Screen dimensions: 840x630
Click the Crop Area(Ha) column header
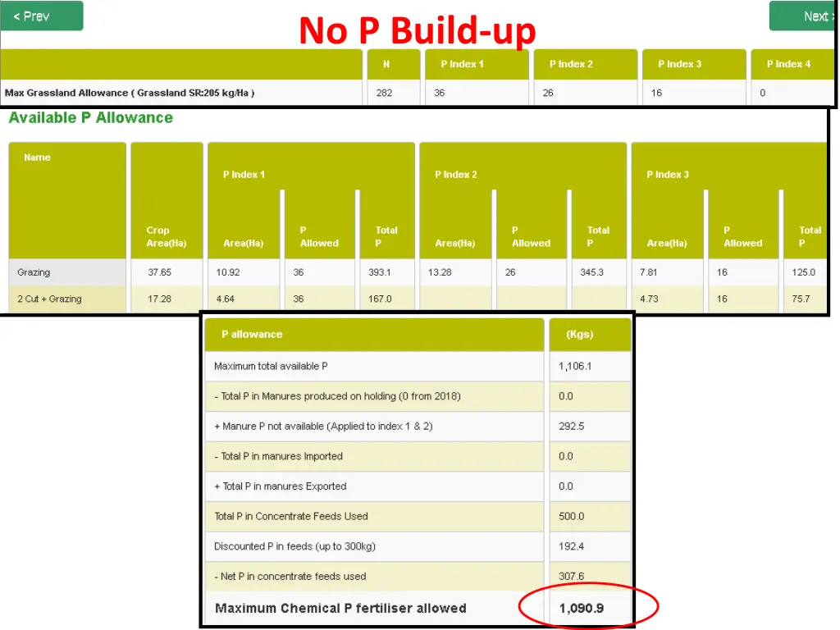[x=167, y=200]
